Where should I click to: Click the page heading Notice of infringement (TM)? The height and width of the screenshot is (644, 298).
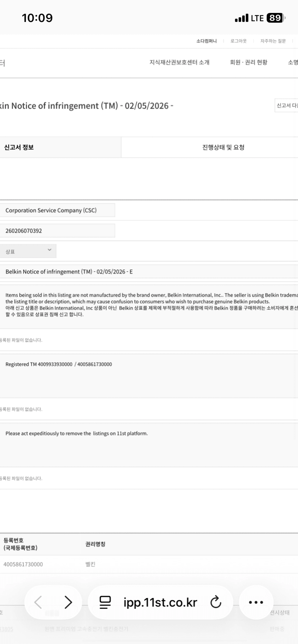[86, 106]
